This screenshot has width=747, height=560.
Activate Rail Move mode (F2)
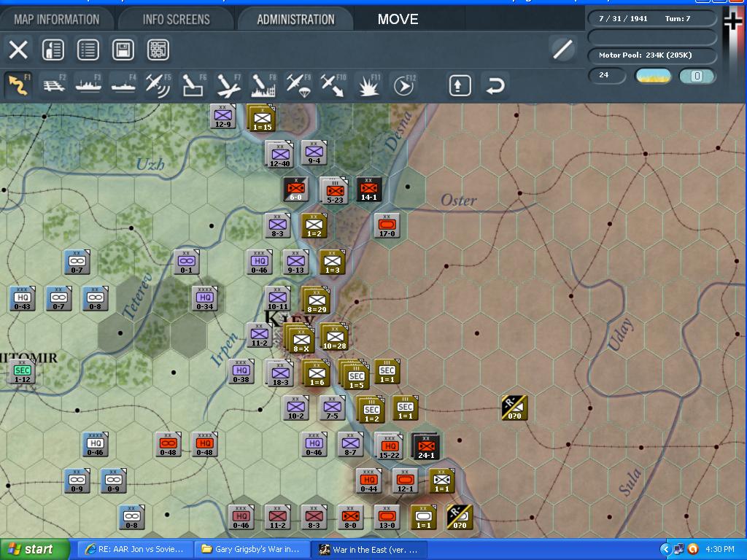[x=53, y=85]
